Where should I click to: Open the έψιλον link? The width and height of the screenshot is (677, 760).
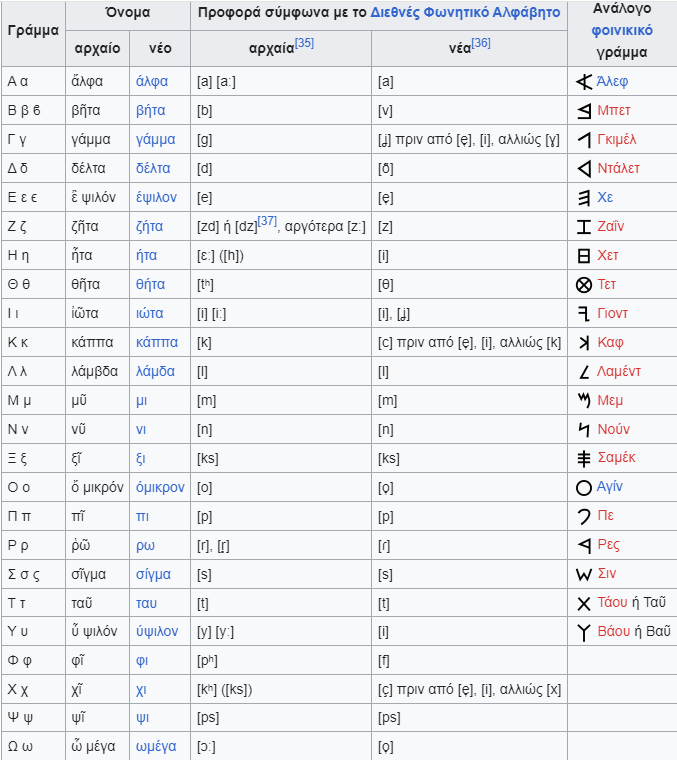pos(156,197)
